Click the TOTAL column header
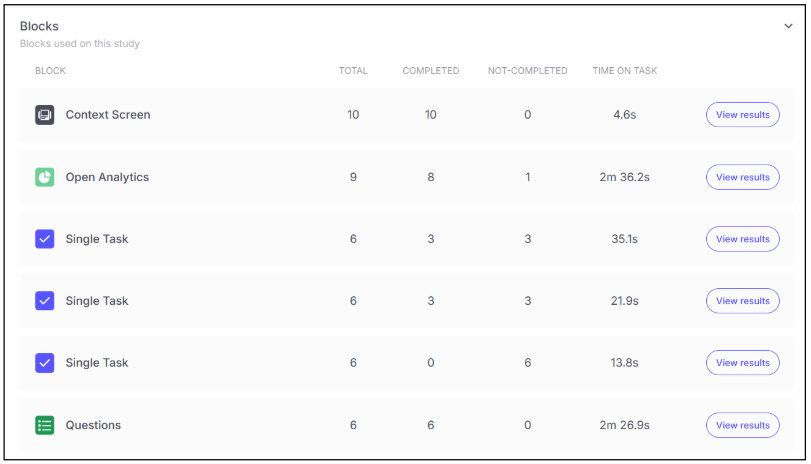Image resolution: width=811 pixels, height=464 pixels. coord(353,71)
